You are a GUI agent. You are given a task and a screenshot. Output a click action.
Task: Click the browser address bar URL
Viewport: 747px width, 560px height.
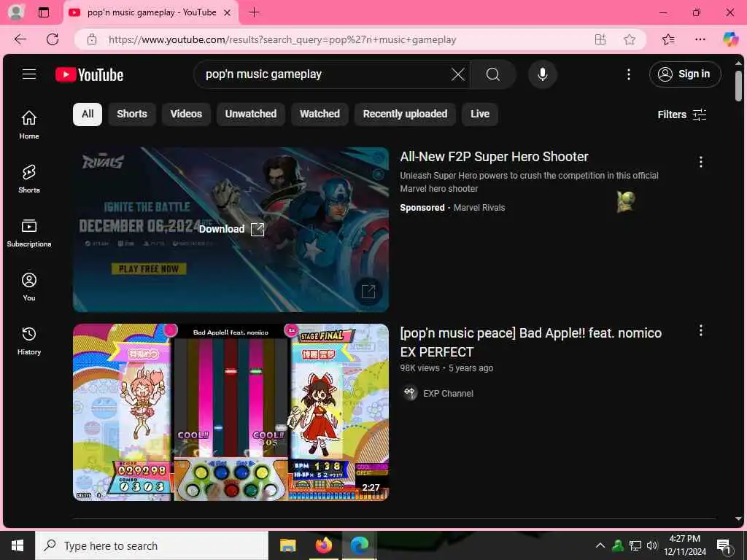point(282,39)
